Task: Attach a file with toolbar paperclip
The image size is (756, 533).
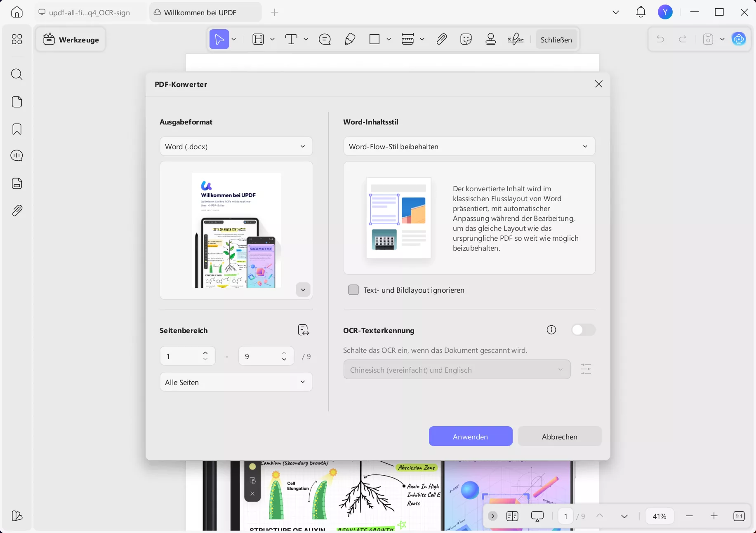Action: point(442,40)
